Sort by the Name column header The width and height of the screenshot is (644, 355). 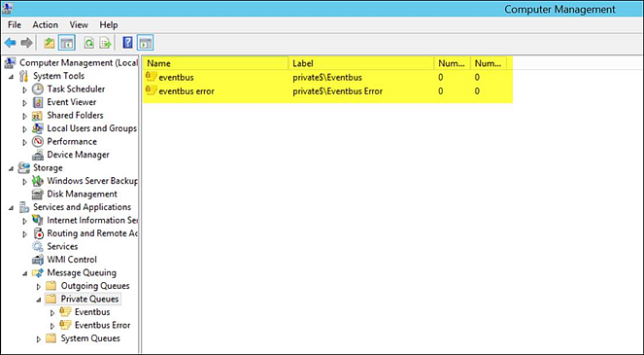pyautogui.click(x=216, y=63)
